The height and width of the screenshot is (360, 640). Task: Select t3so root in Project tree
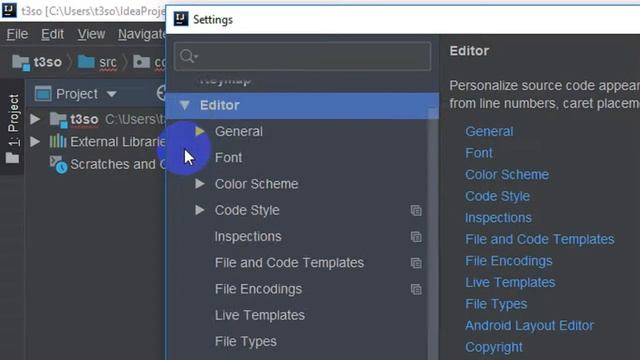pos(84,119)
